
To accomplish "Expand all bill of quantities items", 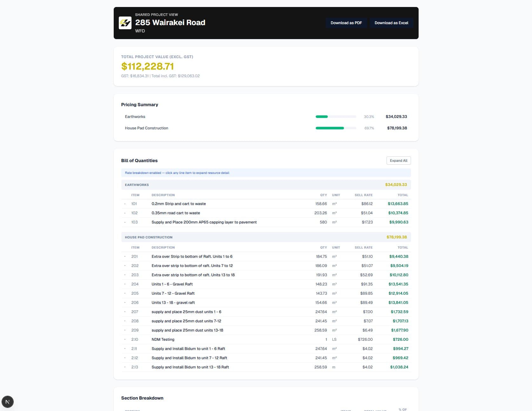I will click(x=399, y=161).
